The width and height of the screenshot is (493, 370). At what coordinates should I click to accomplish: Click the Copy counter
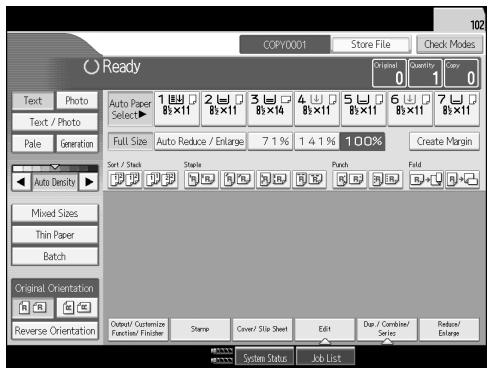coord(461,73)
